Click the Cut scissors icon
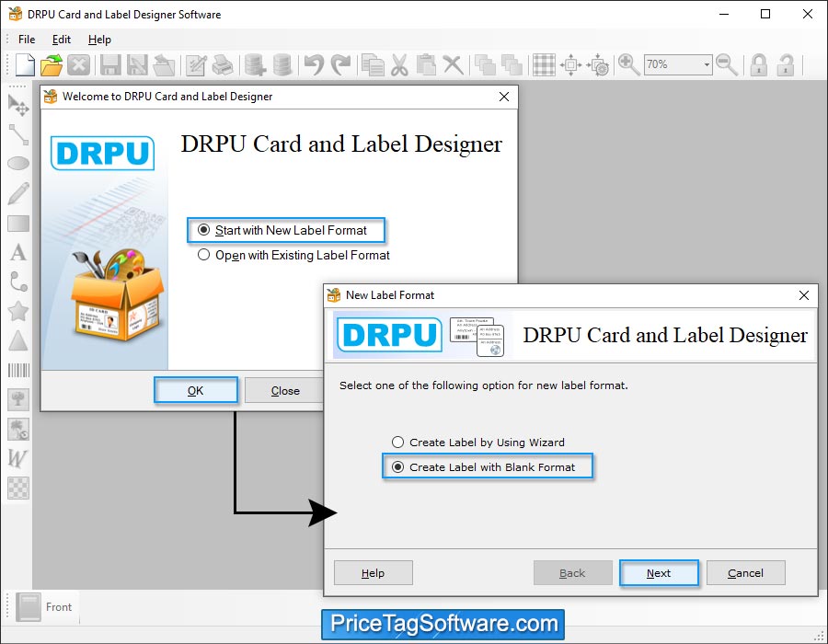 click(x=400, y=65)
